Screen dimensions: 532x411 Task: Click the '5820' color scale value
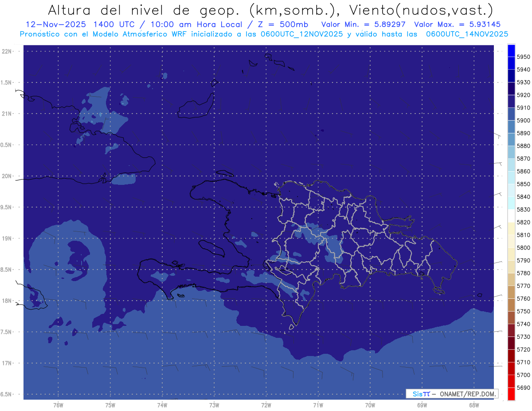523,222
